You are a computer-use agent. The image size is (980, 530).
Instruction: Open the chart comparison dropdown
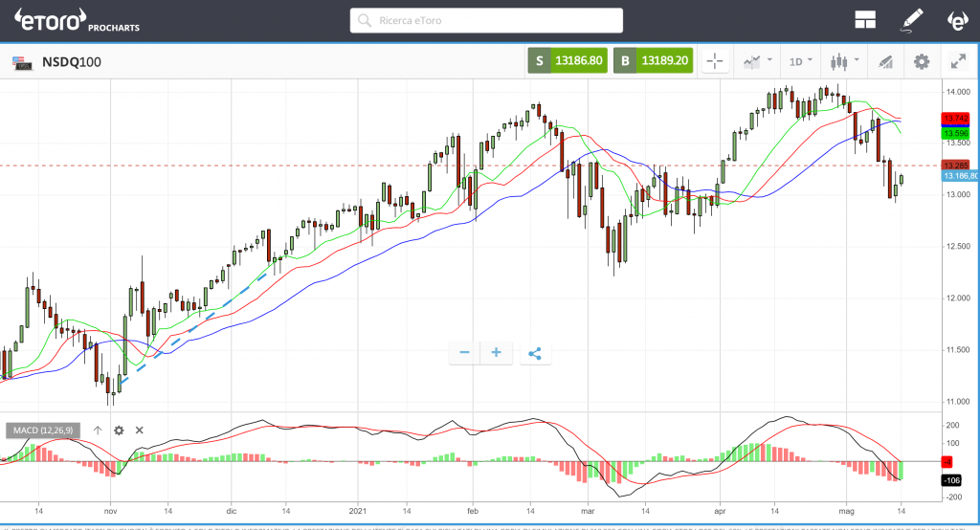[758, 61]
